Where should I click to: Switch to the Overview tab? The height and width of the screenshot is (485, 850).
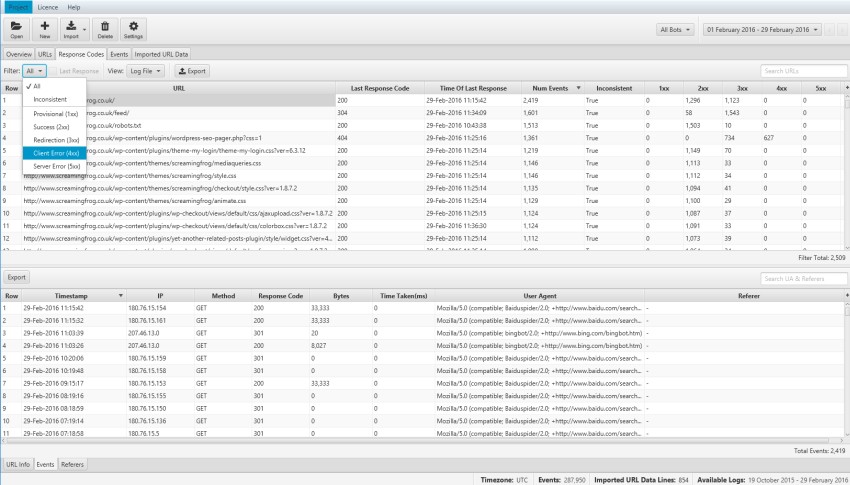[19, 54]
